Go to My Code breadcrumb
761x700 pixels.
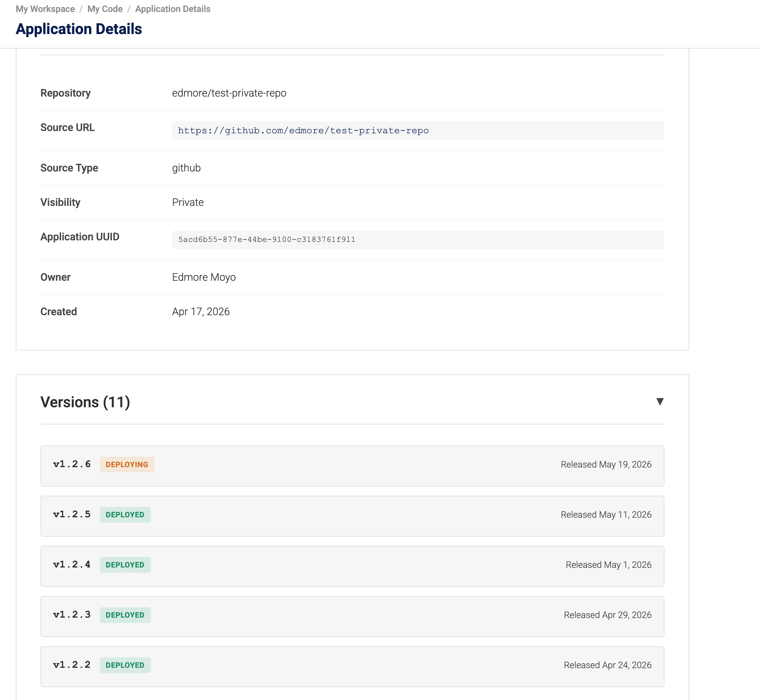(x=105, y=9)
